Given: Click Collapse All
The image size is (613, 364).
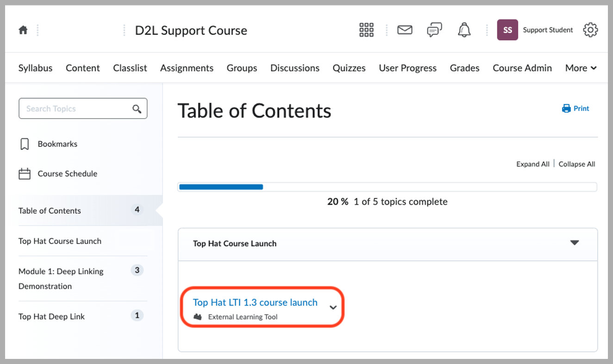Looking at the screenshot, I should pyautogui.click(x=577, y=164).
